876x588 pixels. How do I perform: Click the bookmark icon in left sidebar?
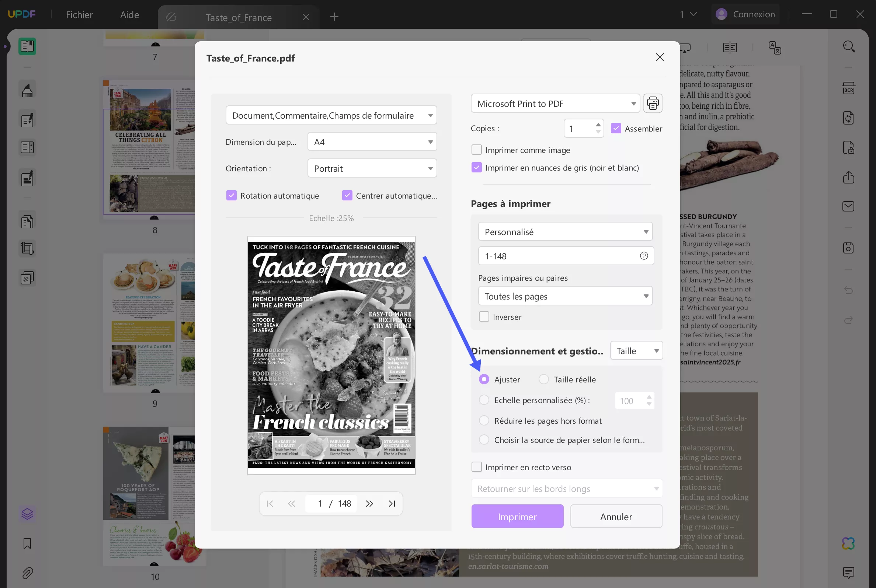tap(27, 543)
